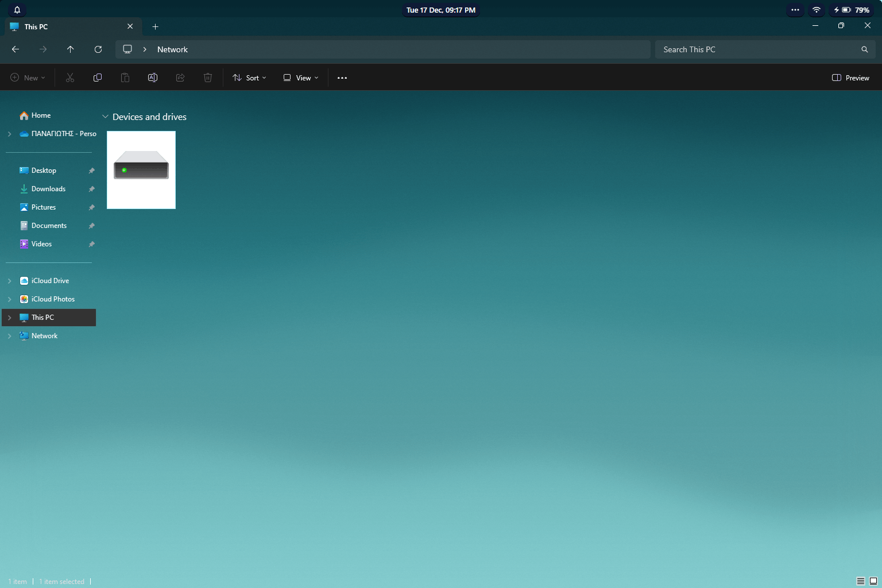Unpin Downloads using its pin icon

point(91,189)
